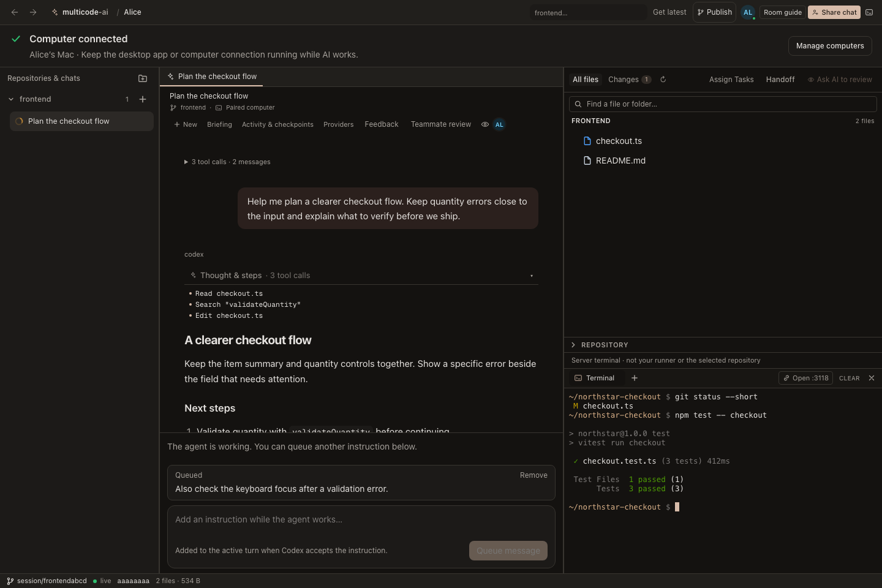
Task: Close the terminal panel
Action: pos(872,378)
